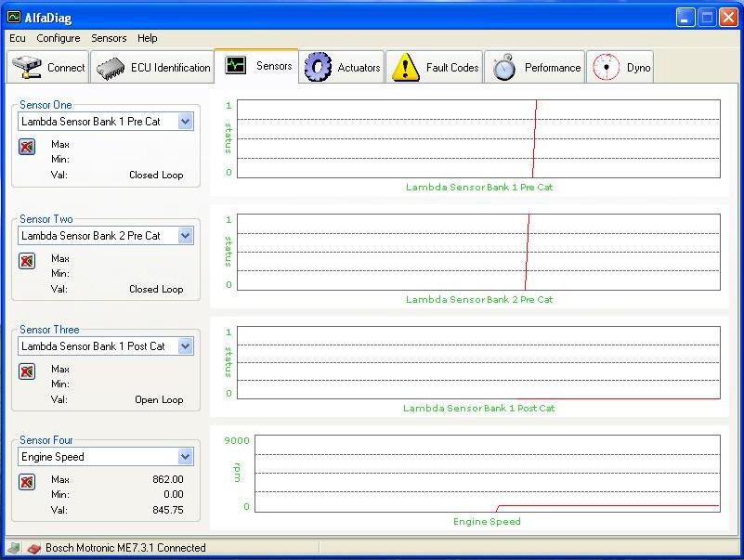Click the Lambda Sensor Bank 1 Pre Cat graph
Viewport: 744px width, 560px height.
(x=478, y=139)
